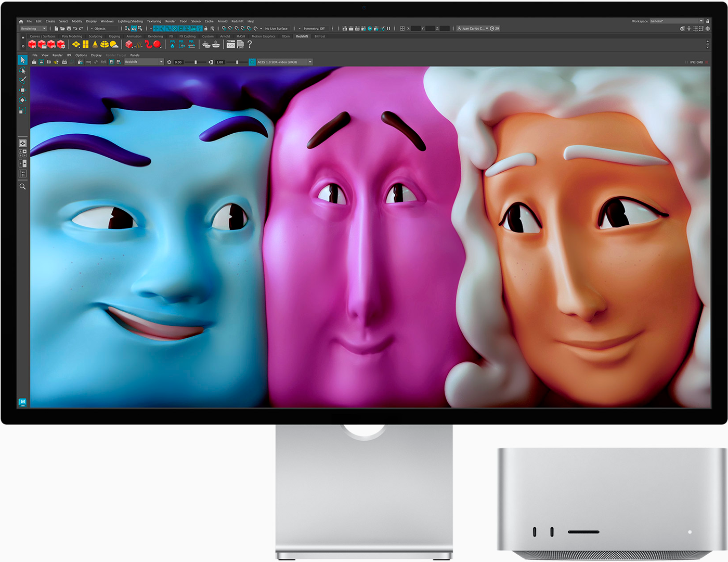Pick the Scale tool in the toolbox
This screenshot has height=562, width=728.
22,110
